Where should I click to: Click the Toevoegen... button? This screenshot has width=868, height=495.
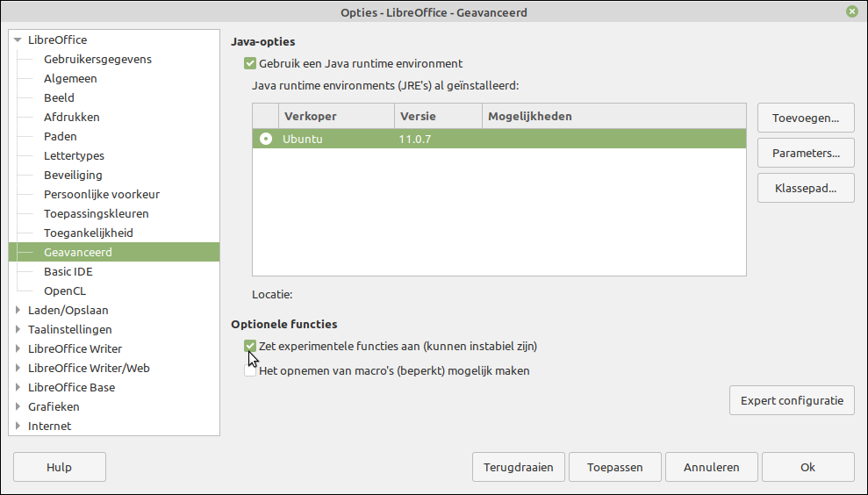(805, 117)
